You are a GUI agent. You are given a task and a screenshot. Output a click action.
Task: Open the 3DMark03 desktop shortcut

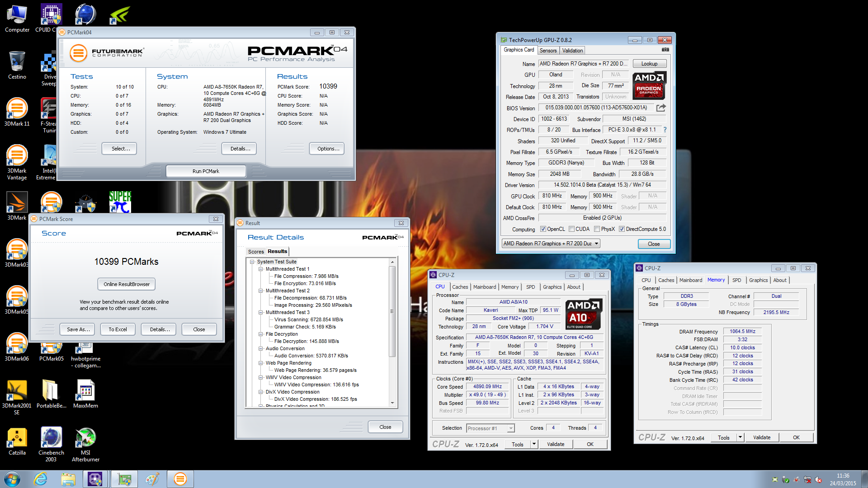17,253
